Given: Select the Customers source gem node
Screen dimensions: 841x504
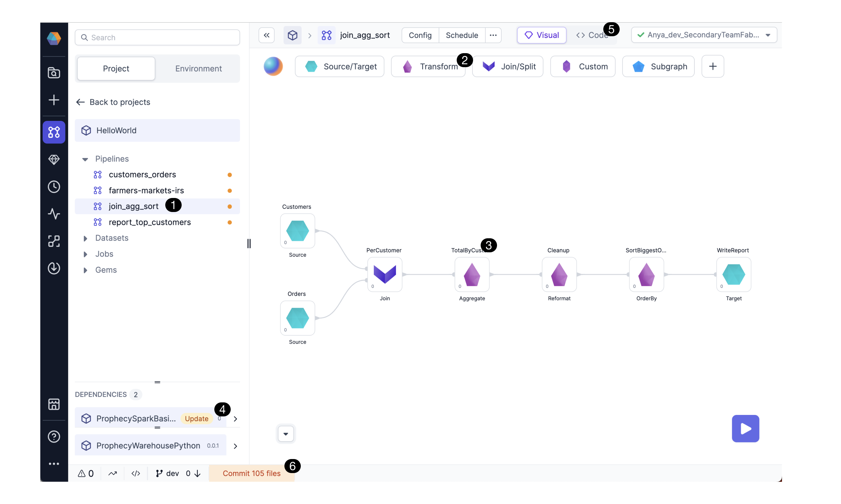Looking at the screenshot, I should coord(298,231).
